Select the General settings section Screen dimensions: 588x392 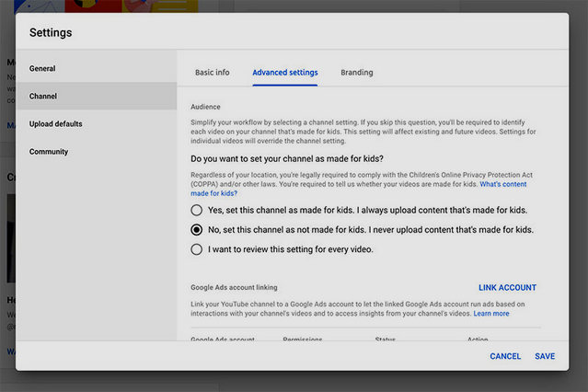tap(96, 69)
